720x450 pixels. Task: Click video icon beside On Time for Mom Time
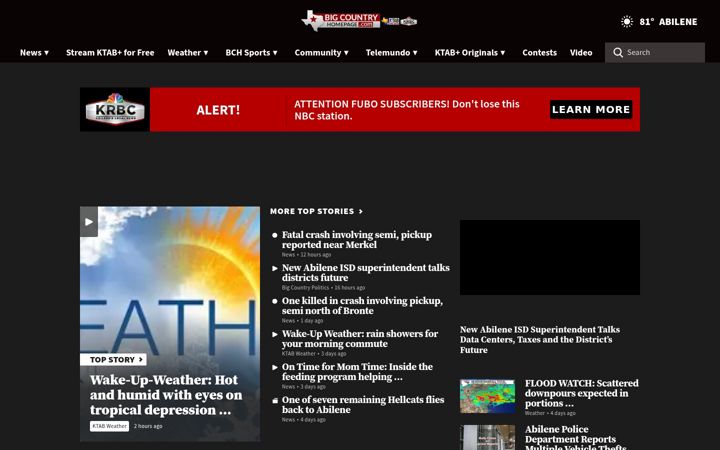tap(275, 367)
